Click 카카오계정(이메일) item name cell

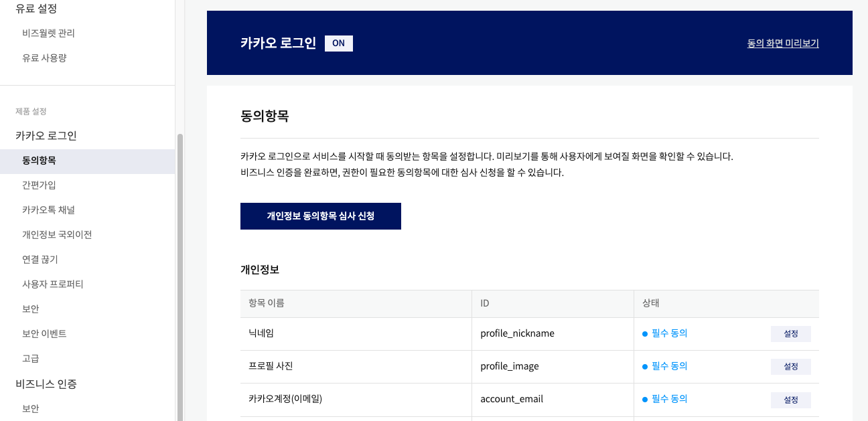[356, 400]
